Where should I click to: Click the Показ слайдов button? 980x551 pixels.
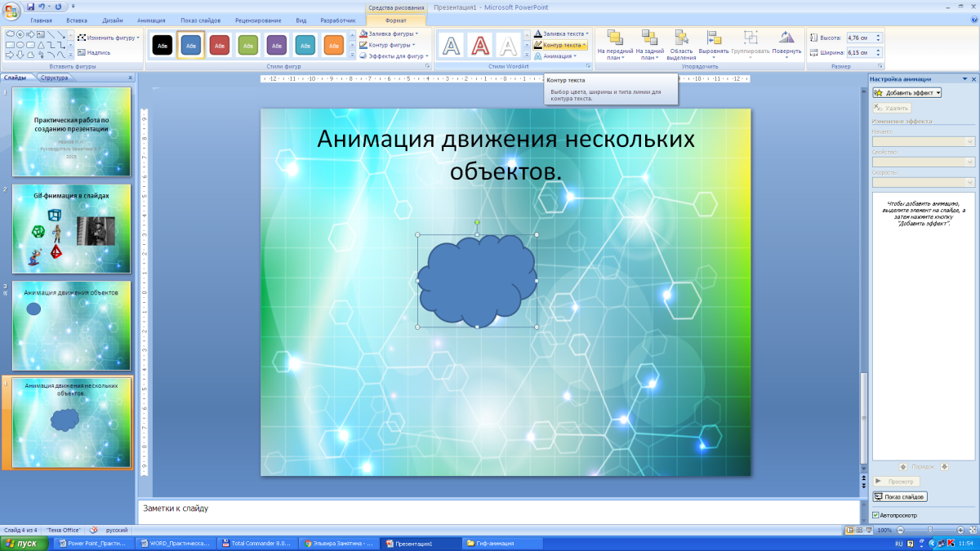point(898,495)
